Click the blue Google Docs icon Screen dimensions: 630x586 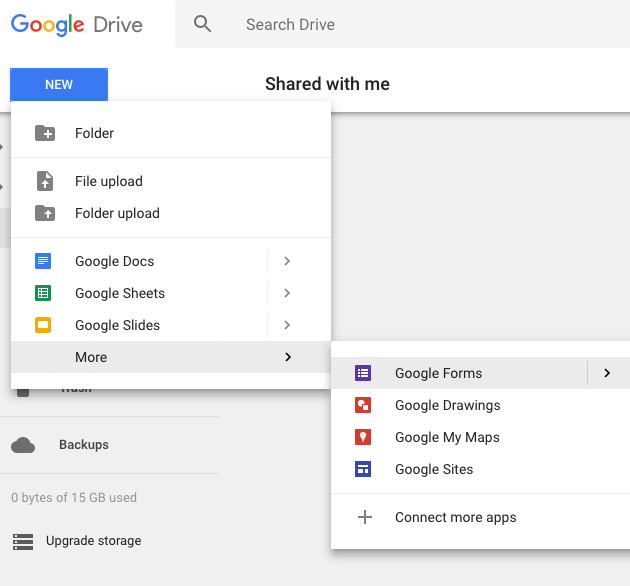[x=43, y=261]
